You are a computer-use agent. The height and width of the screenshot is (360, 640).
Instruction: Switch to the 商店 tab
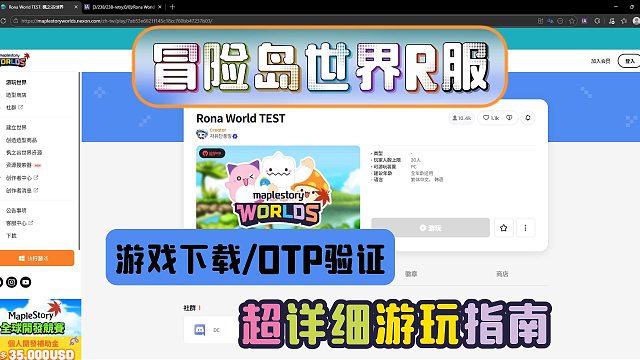coord(502,274)
